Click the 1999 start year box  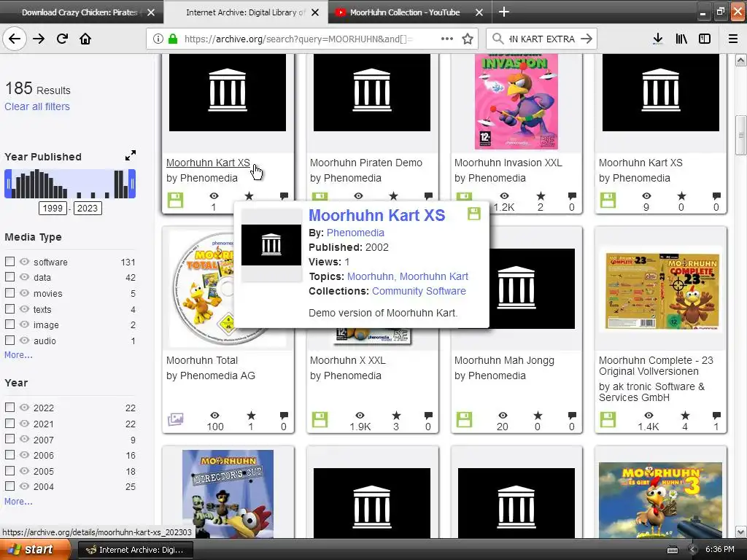click(x=53, y=208)
